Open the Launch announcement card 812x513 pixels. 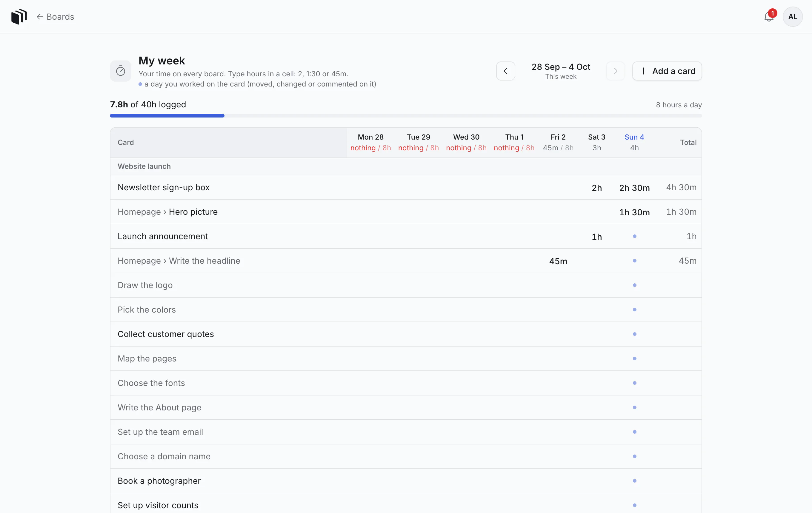pos(162,237)
